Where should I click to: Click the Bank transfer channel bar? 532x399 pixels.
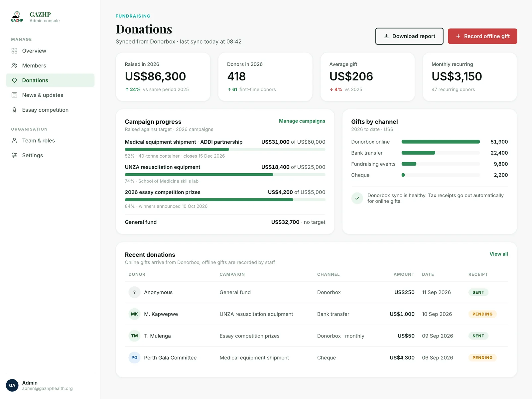[441, 153]
